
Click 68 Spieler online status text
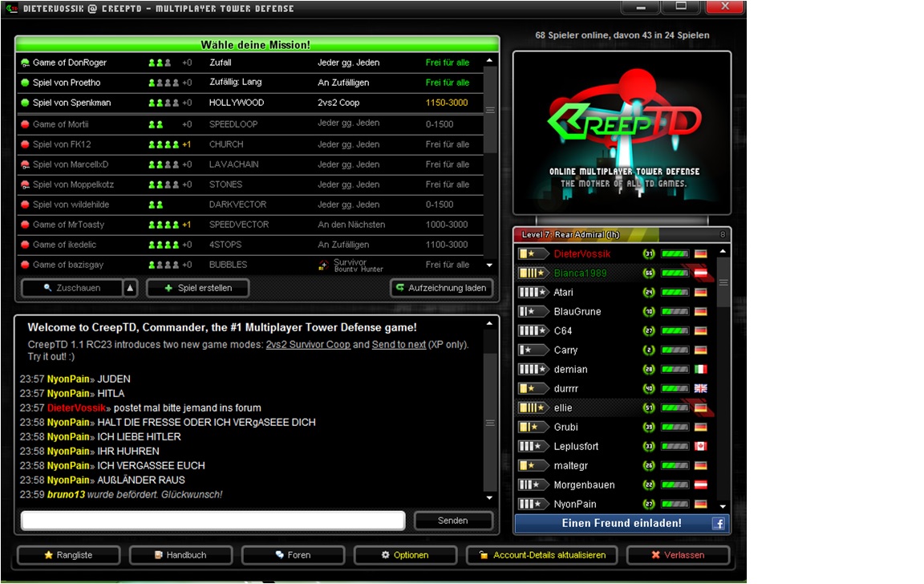(x=622, y=35)
